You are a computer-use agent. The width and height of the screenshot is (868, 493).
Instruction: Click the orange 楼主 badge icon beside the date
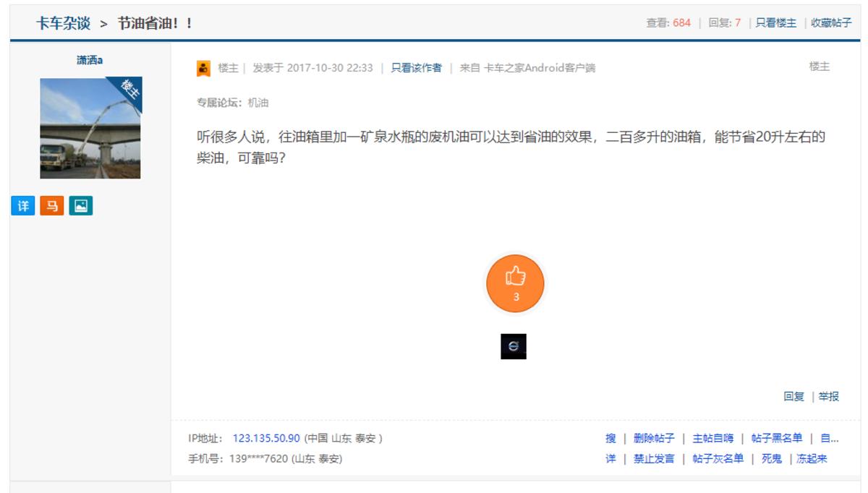pyautogui.click(x=203, y=69)
